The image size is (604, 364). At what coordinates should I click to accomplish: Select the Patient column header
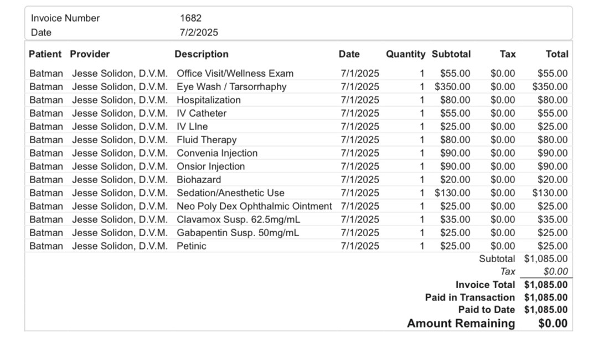click(45, 54)
